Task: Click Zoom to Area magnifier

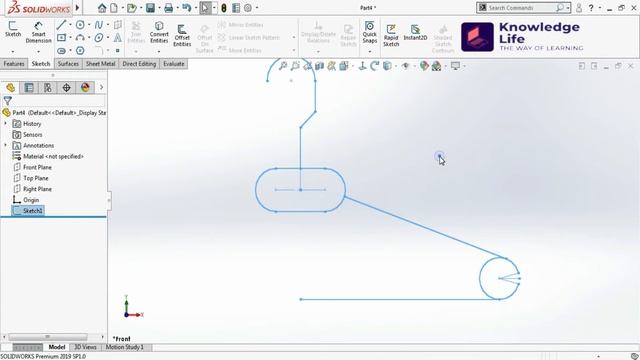Action: pyautogui.click(x=295, y=66)
